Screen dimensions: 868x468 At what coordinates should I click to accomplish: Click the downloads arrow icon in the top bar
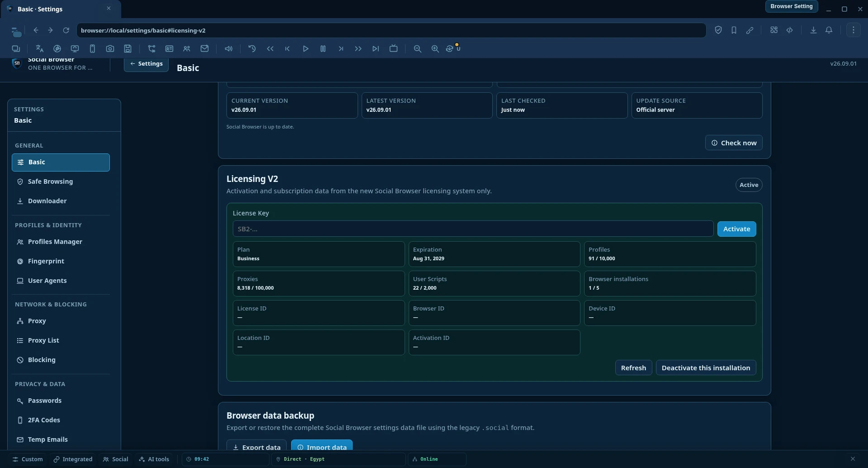pos(813,30)
